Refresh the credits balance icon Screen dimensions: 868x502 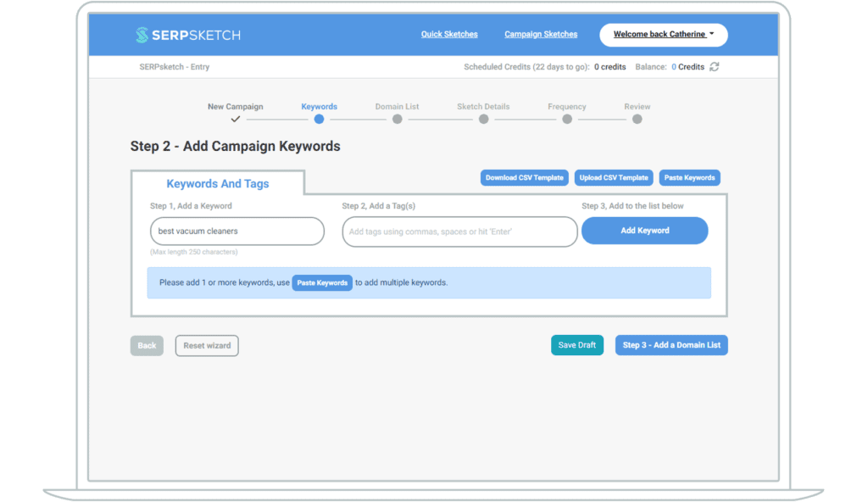pos(715,67)
